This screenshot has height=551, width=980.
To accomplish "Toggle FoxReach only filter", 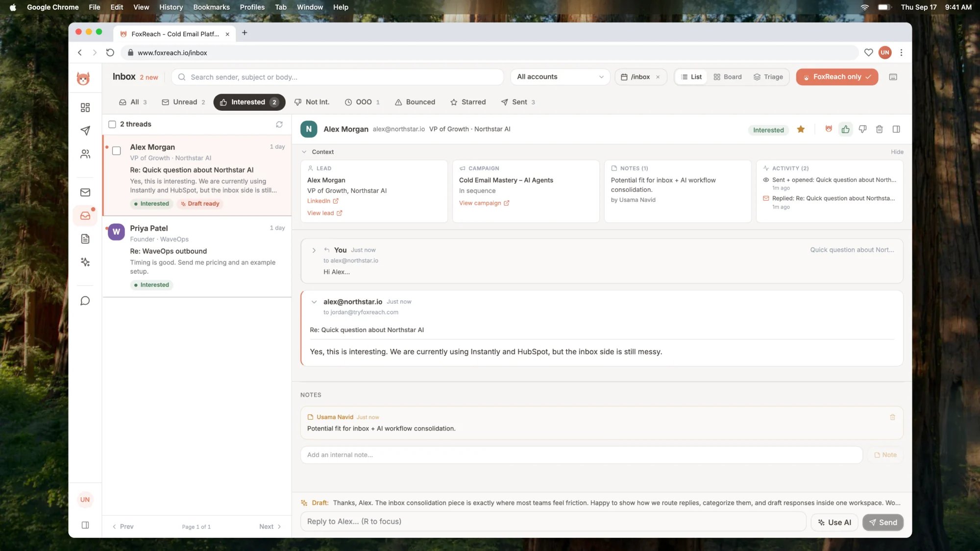I will tap(837, 77).
